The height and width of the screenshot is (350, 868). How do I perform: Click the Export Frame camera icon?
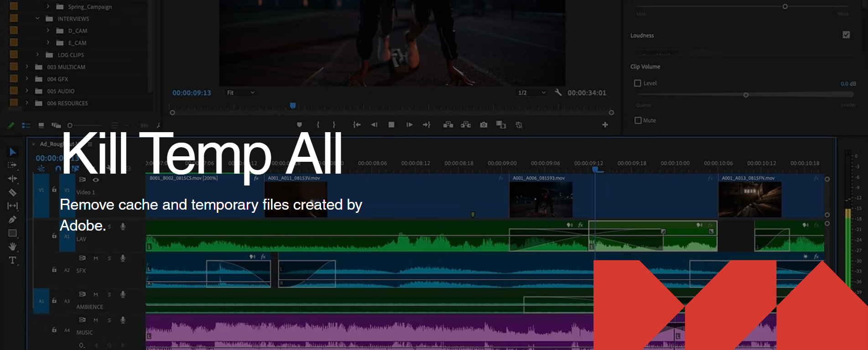483,125
